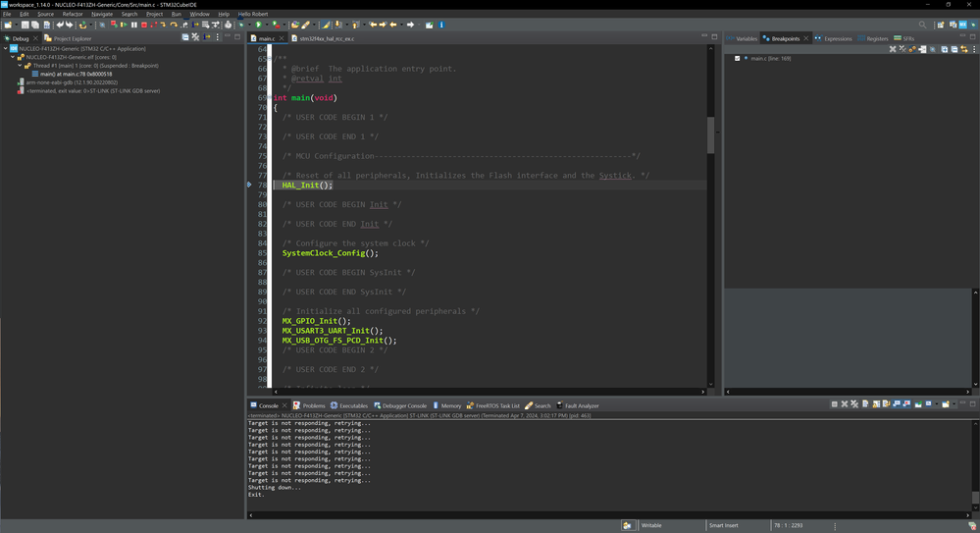The image size is (980, 533).
Task: Open the Fault Analyzer view tab
Action: [581, 405]
